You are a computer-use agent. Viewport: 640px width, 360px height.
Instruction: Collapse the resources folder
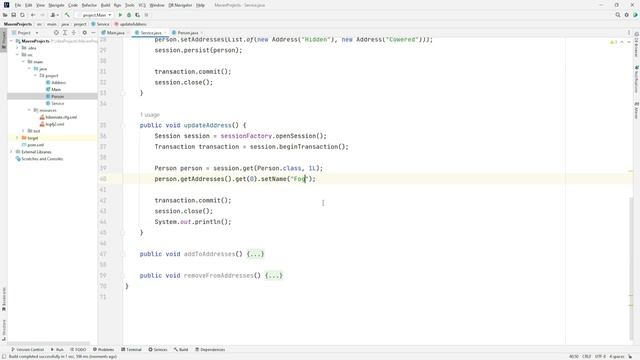[x=29, y=110]
